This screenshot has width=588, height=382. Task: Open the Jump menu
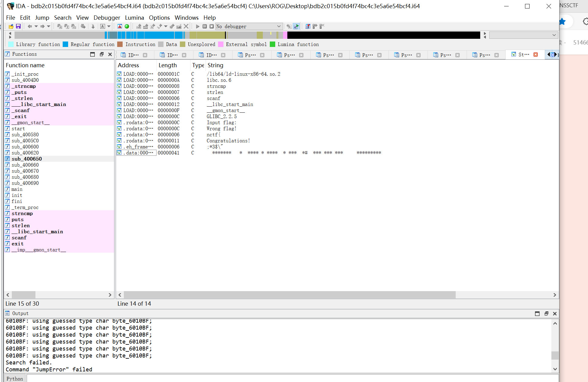42,18
